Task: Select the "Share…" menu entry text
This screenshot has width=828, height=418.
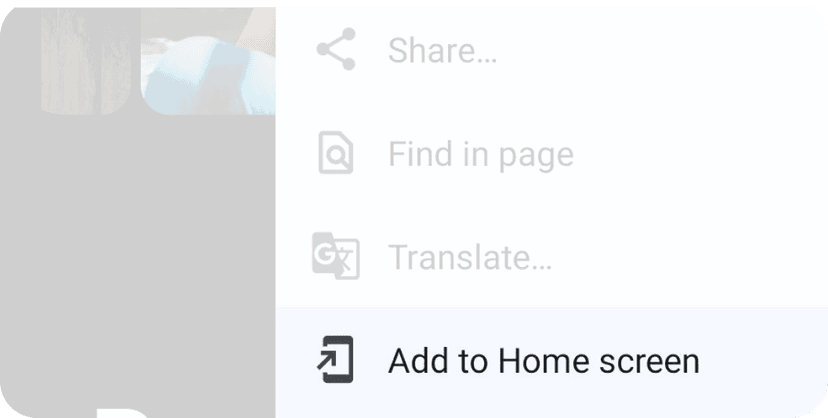Action: click(x=443, y=51)
